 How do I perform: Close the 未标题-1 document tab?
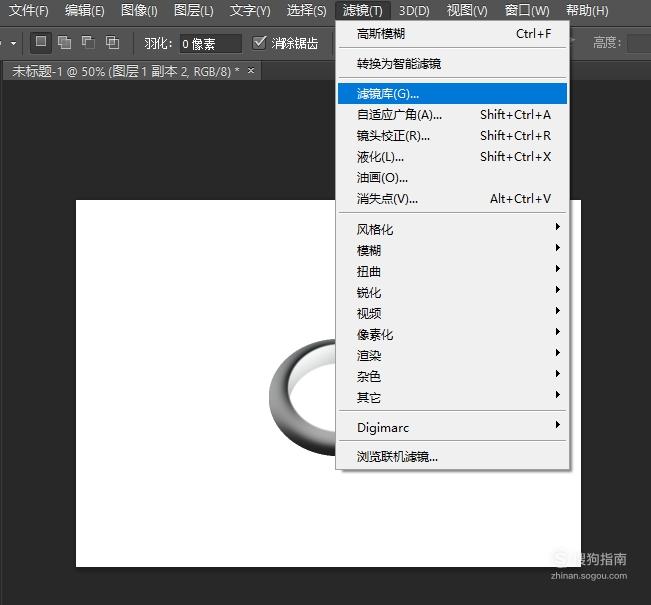(251, 71)
